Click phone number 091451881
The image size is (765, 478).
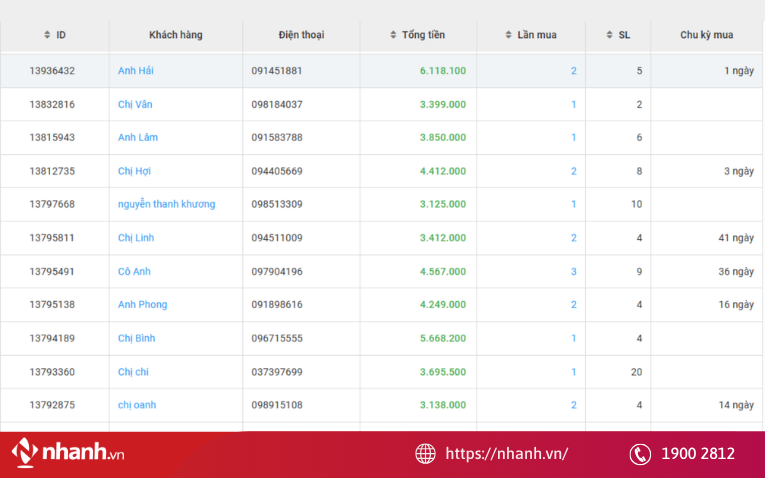click(277, 71)
